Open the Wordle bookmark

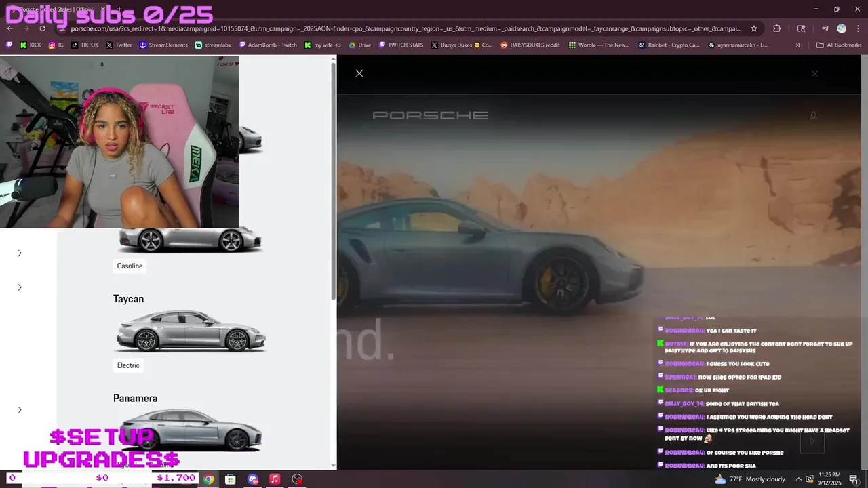[599, 45]
